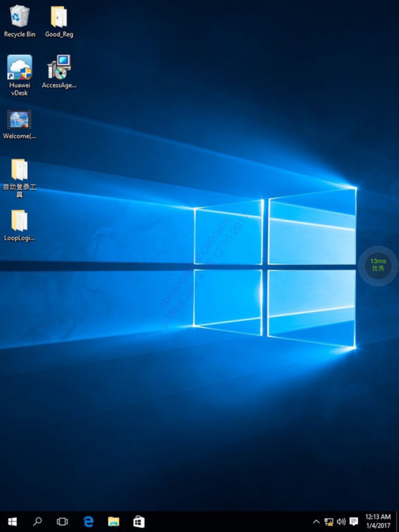Select the Huawei vDesk shortcut icon
The image size is (399, 532).
pyautogui.click(x=20, y=67)
